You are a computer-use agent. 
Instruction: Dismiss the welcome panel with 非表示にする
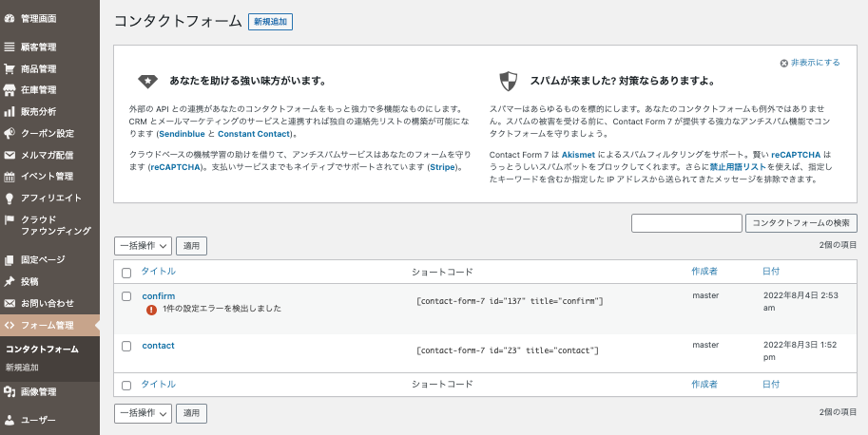click(x=815, y=63)
